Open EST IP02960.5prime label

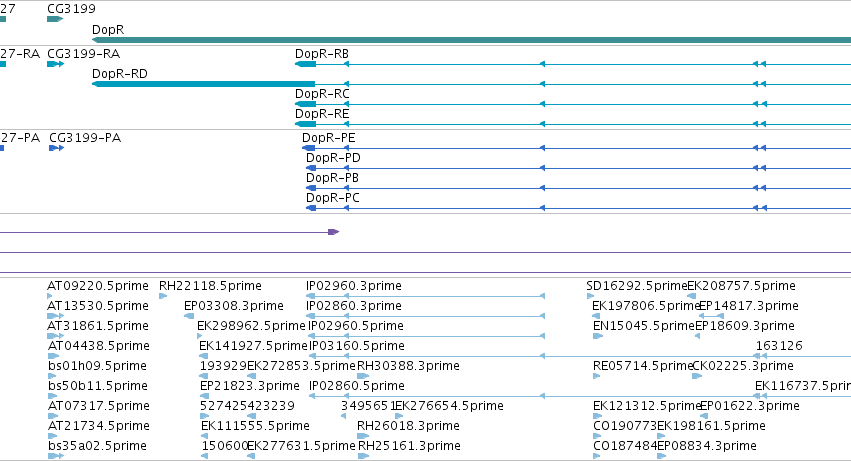356,326
